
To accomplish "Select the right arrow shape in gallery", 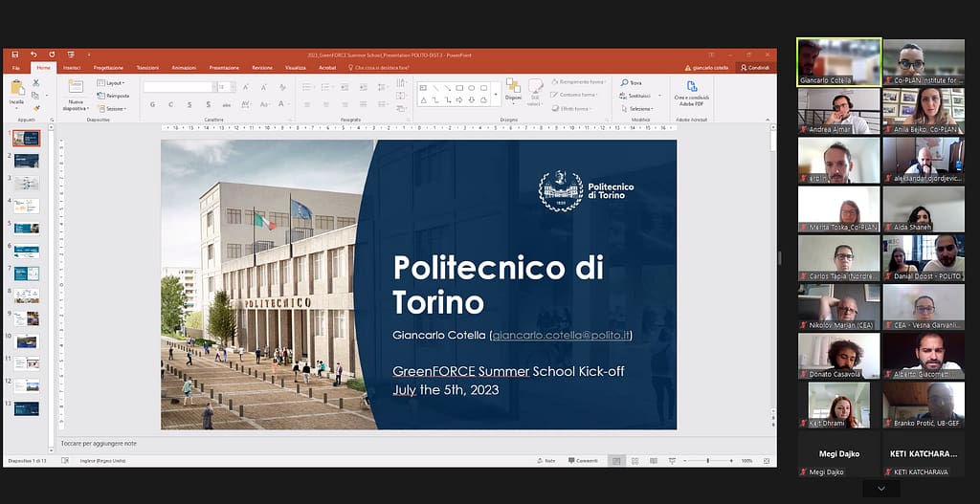I will [459, 99].
